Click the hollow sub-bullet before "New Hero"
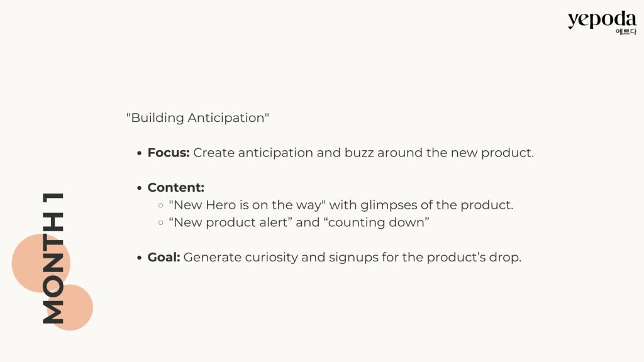 tap(161, 206)
